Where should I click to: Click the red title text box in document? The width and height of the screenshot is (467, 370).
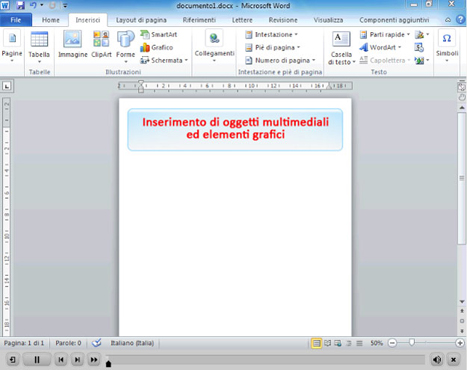235,129
